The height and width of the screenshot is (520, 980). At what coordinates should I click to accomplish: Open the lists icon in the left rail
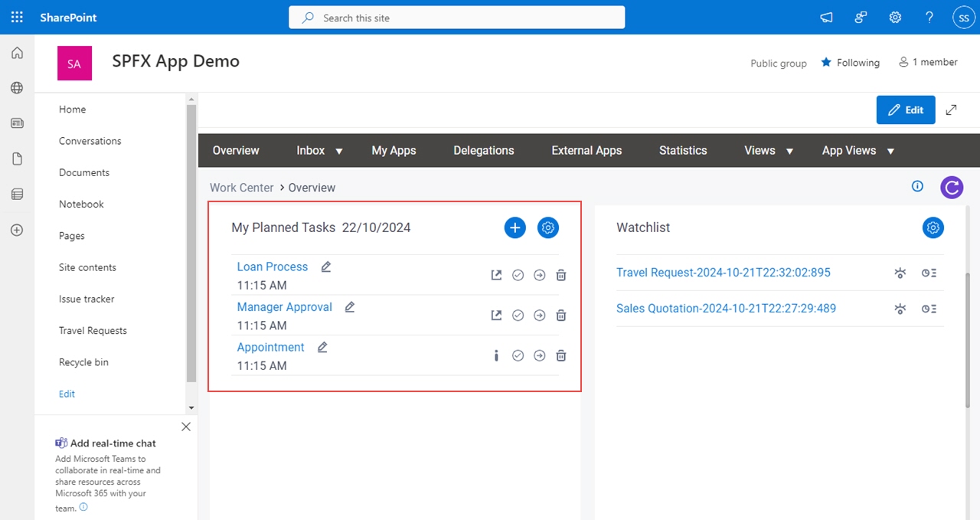coord(17,195)
